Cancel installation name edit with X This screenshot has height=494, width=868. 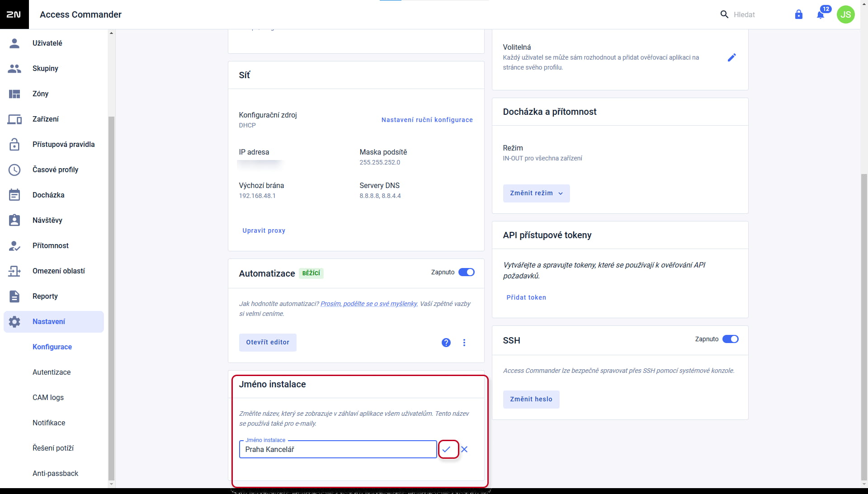[464, 449]
